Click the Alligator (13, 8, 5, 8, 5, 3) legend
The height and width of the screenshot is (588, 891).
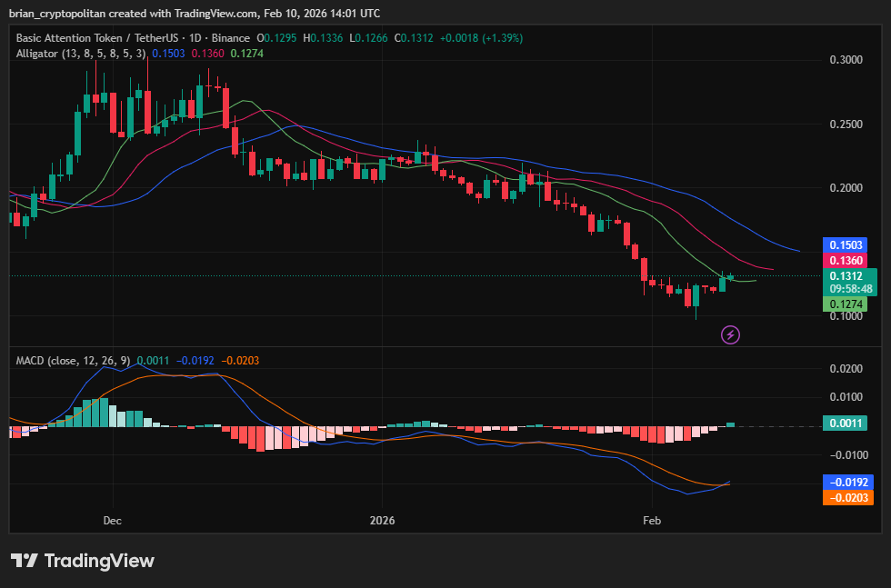tap(81, 54)
